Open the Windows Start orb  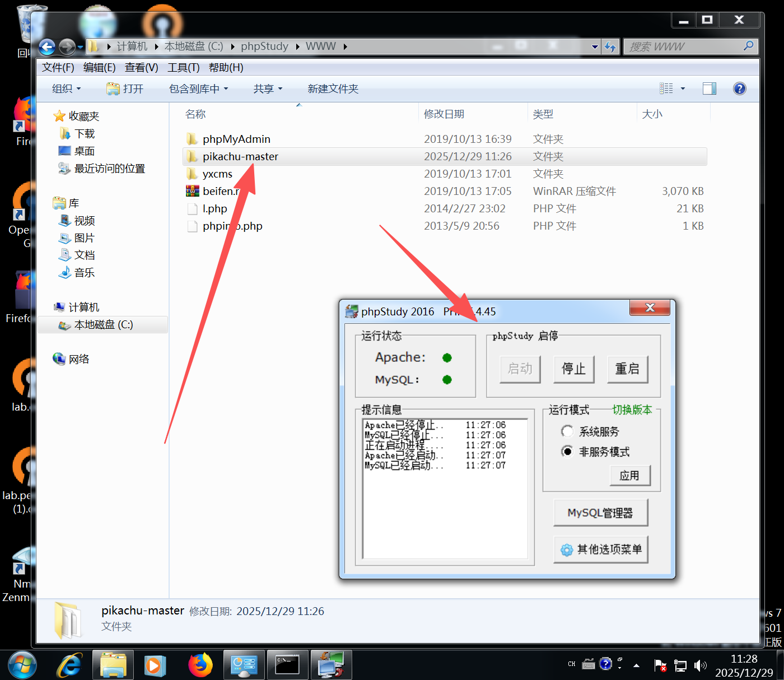click(x=22, y=665)
